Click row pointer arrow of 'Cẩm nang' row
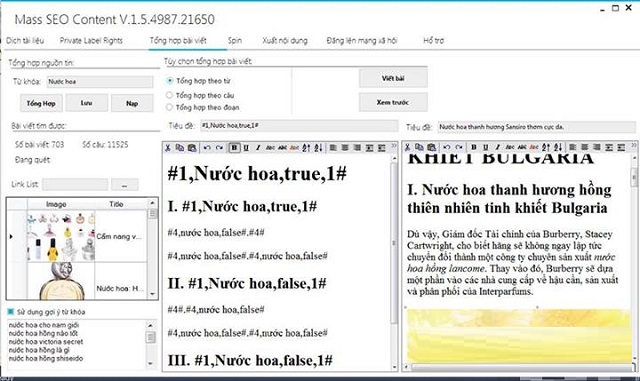Screen dimensions: 640x381 pyautogui.click(x=11, y=236)
